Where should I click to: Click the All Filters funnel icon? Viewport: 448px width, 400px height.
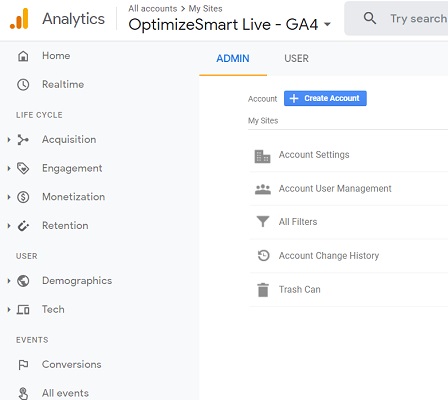[263, 222]
